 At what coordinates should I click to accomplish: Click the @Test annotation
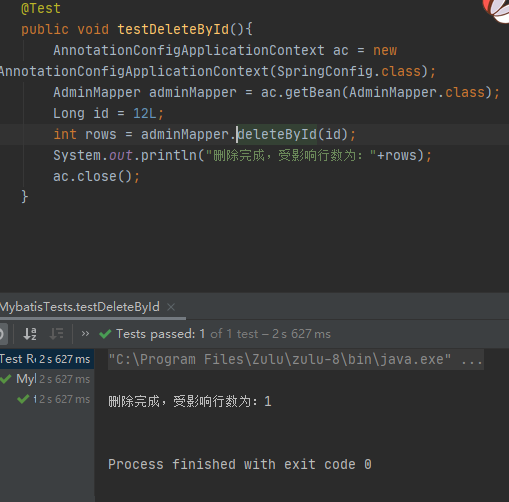tap(41, 8)
